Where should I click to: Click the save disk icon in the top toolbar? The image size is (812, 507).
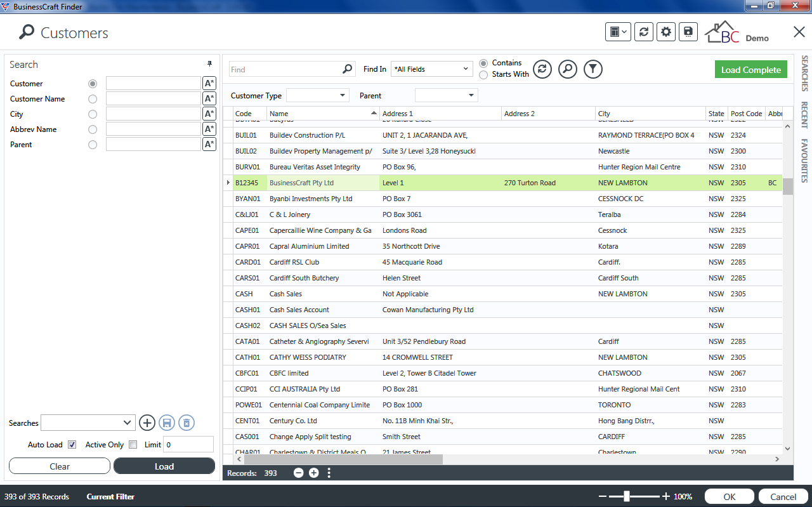[688, 32]
